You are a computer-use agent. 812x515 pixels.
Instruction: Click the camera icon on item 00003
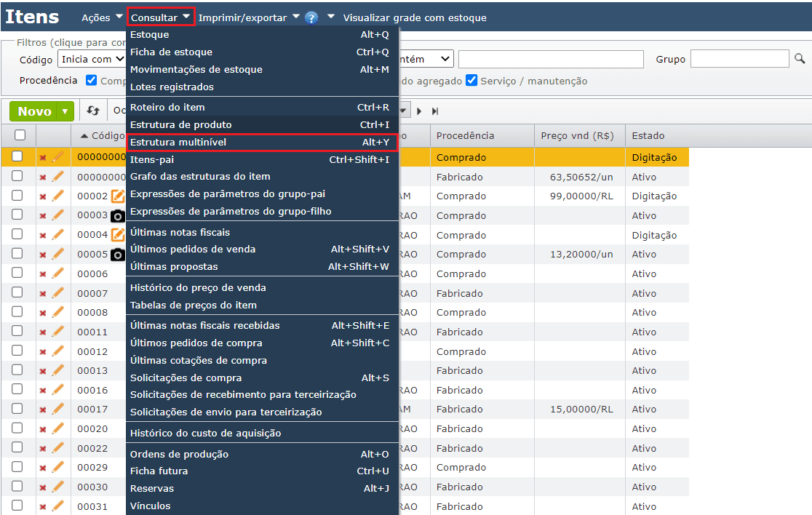(117, 216)
